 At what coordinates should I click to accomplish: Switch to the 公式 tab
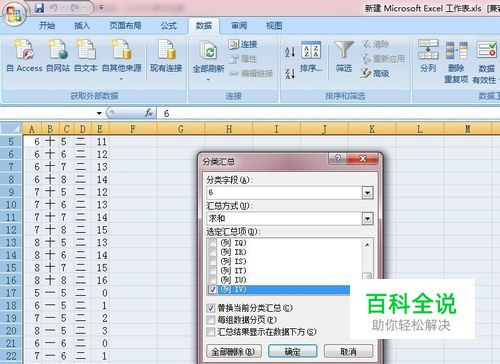(169, 25)
